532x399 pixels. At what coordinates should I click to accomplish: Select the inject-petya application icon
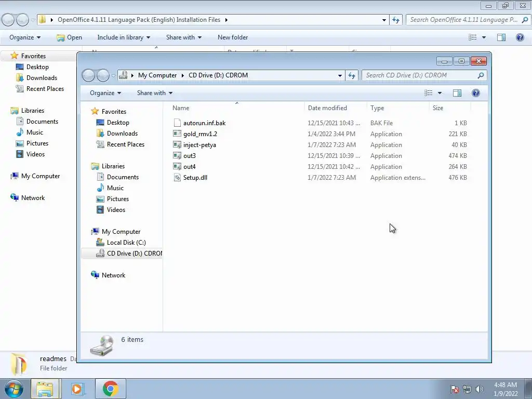[x=177, y=145]
